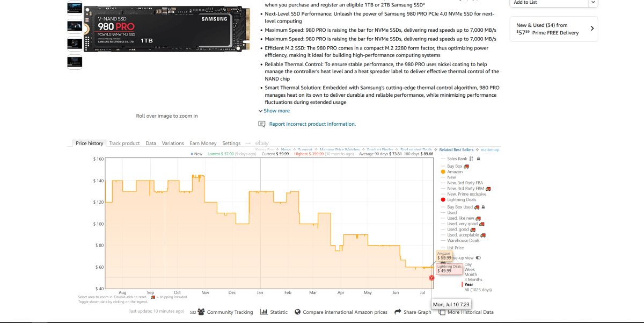Click the ebay logo tab in Keepa bar
The width and height of the screenshot is (644, 323).
pyautogui.click(x=262, y=143)
